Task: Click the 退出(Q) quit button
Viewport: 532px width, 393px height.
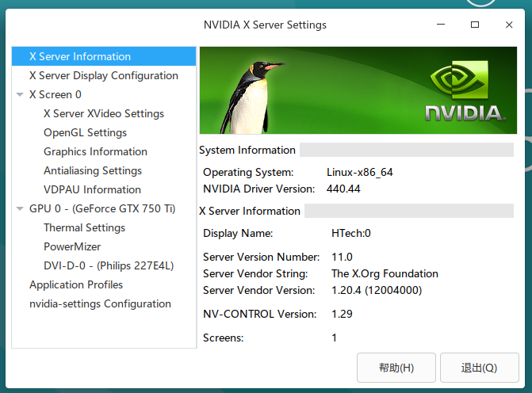Action: pyautogui.click(x=480, y=368)
